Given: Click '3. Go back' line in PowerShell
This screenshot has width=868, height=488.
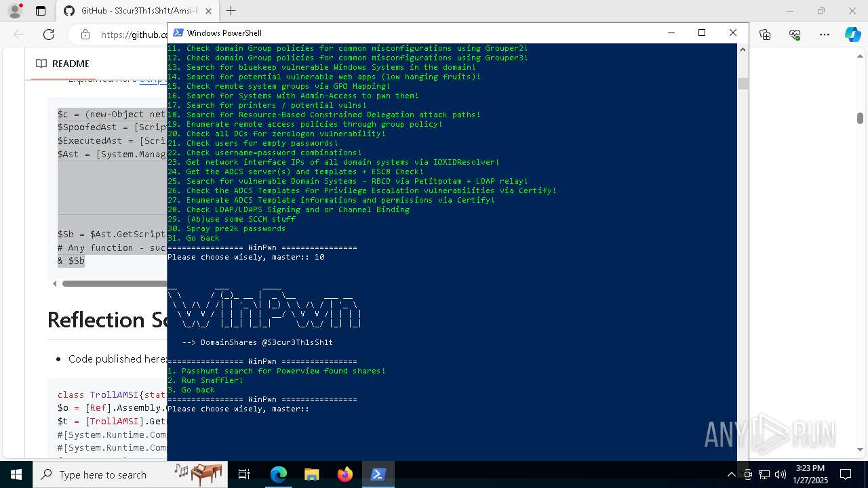Looking at the screenshot, I should point(191,390).
